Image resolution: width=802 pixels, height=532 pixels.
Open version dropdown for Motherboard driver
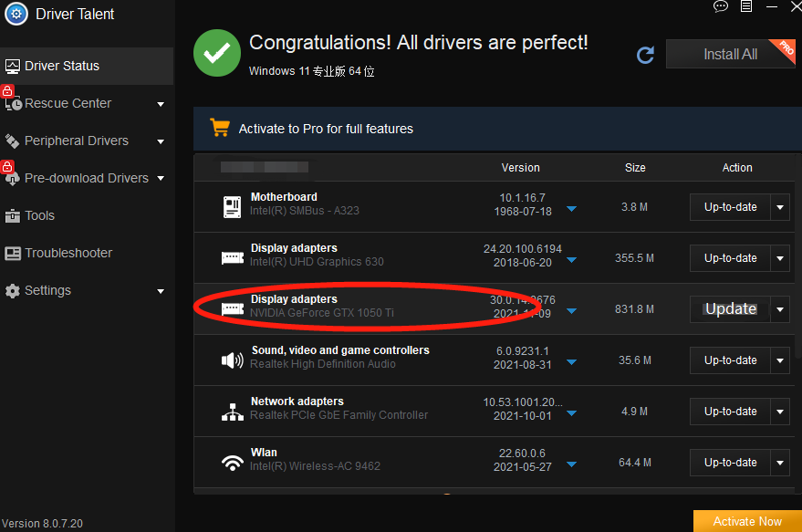click(x=572, y=209)
